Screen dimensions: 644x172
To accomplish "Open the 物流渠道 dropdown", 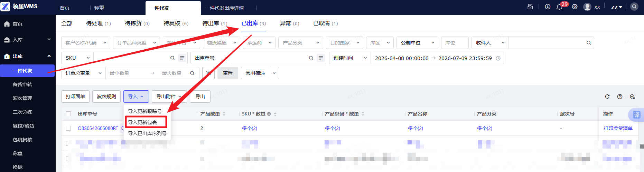I will point(222,43).
